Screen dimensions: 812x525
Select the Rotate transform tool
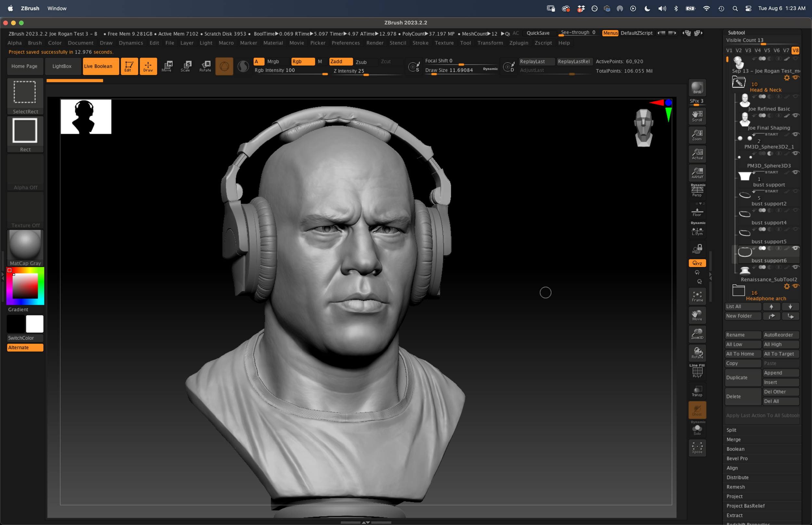[x=206, y=66]
